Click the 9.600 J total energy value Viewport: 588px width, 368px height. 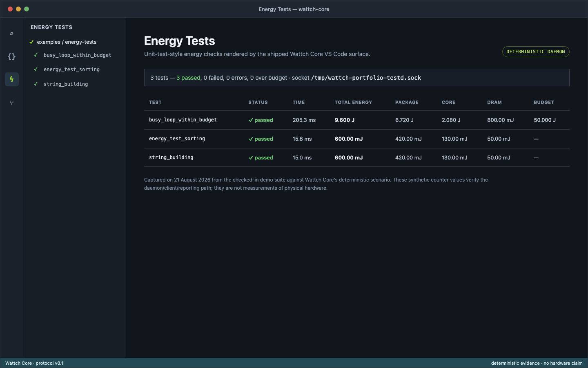(x=345, y=120)
